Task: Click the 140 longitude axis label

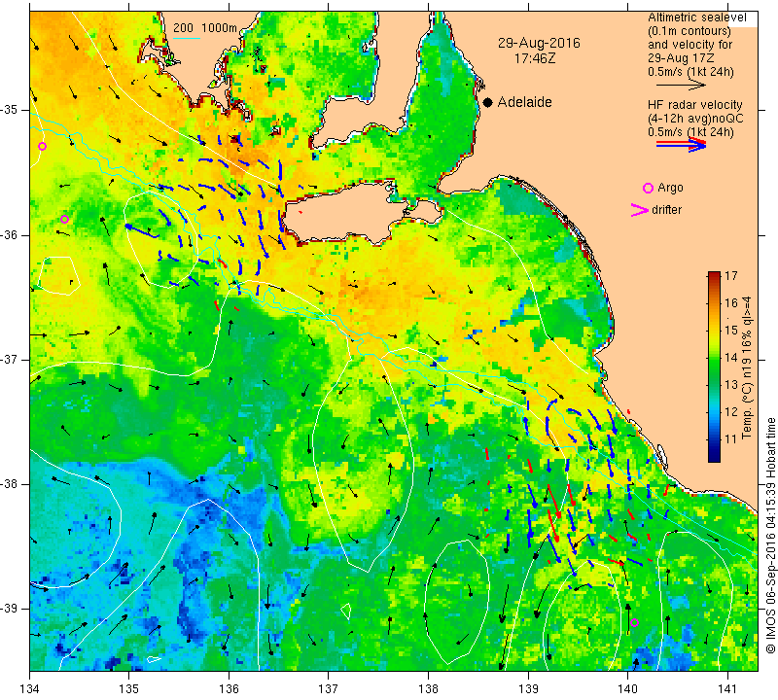Action: pyautogui.click(x=627, y=688)
